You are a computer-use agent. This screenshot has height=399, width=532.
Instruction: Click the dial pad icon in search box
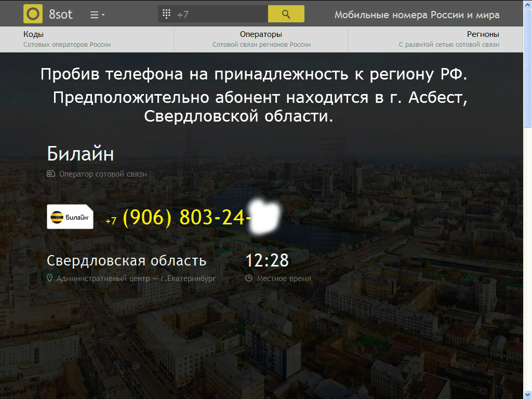pyautogui.click(x=166, y=14)
